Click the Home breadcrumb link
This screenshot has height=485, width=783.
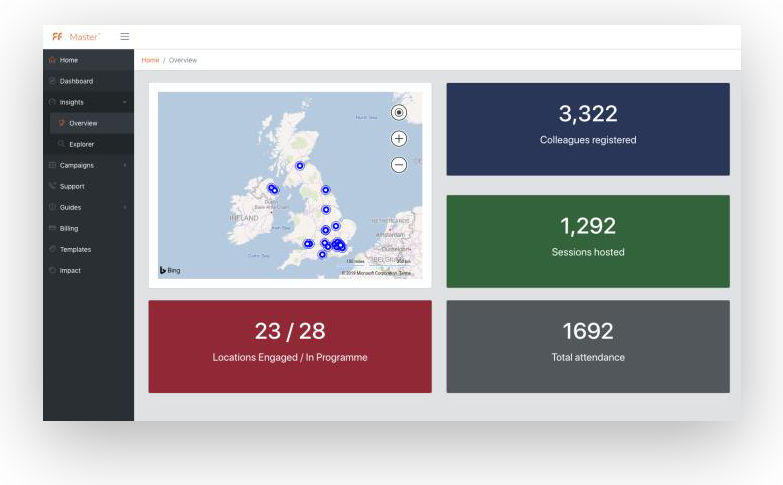pos(150,60)
